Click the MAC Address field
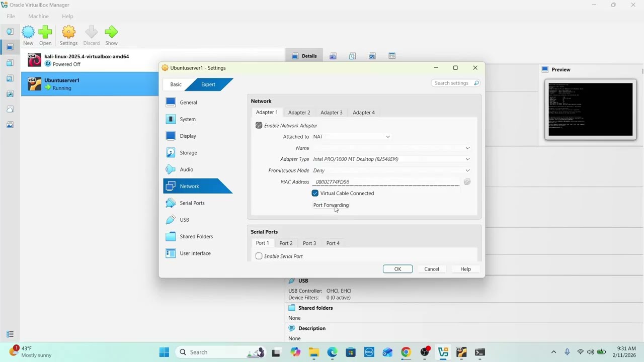This screenshot has width=644, height=362. click(386, 182)
